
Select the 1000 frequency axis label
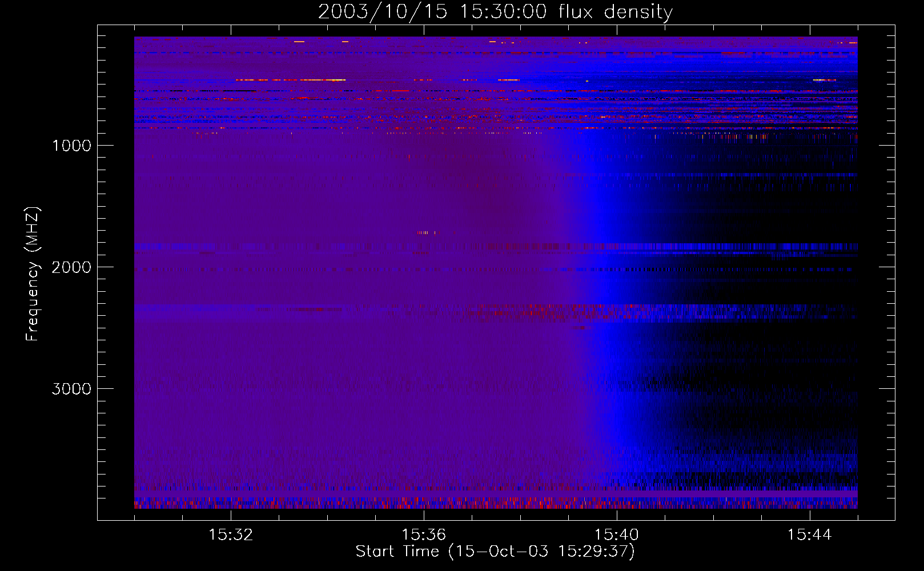(71, 146)
